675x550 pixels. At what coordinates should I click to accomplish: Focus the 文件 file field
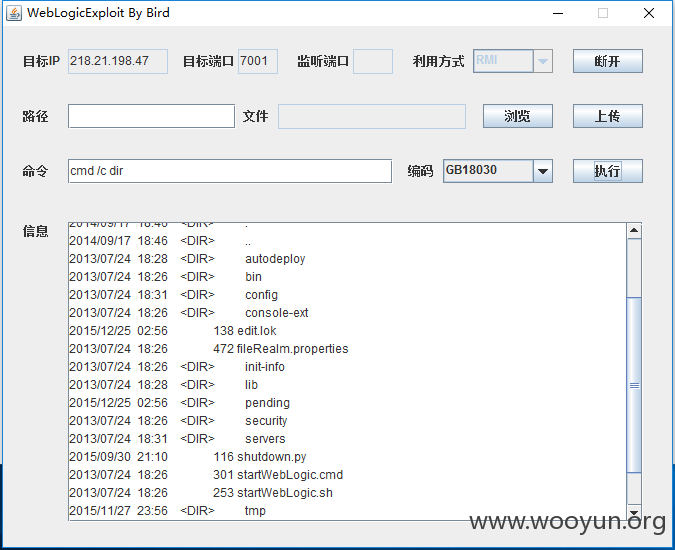(x=372, y=116)
